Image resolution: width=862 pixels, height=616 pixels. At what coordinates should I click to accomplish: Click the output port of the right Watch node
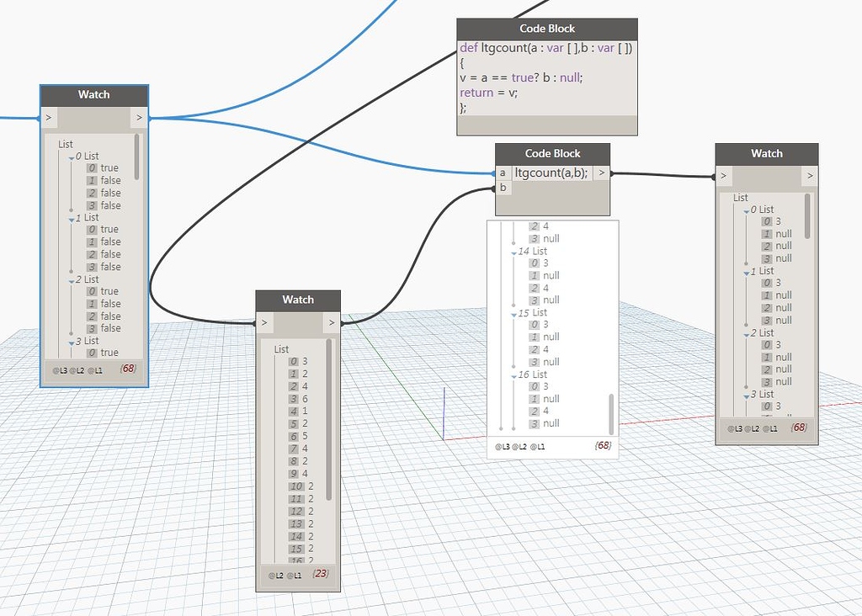[x=810, y=176]
